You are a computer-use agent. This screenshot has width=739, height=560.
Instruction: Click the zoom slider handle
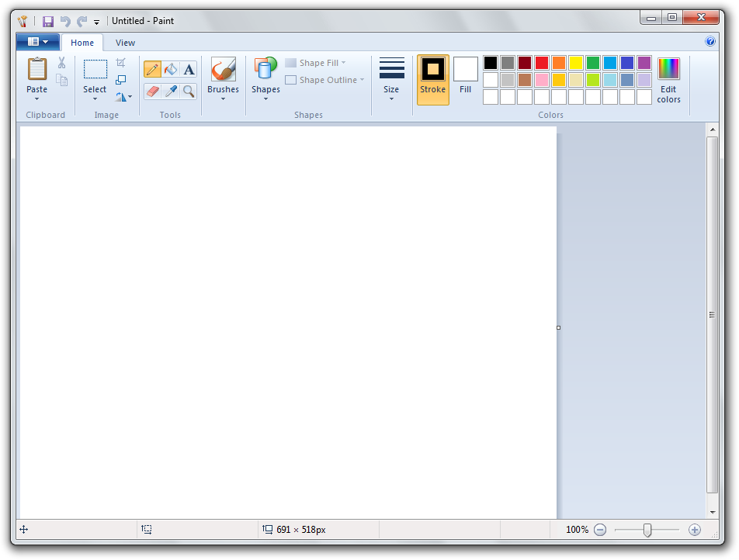[x=647, y=530]
